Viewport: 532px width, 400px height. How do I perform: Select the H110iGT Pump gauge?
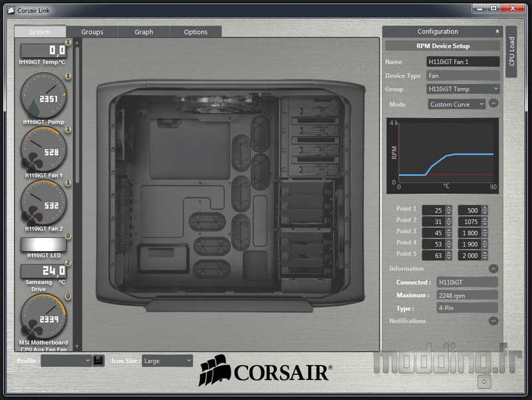point(43,96)
